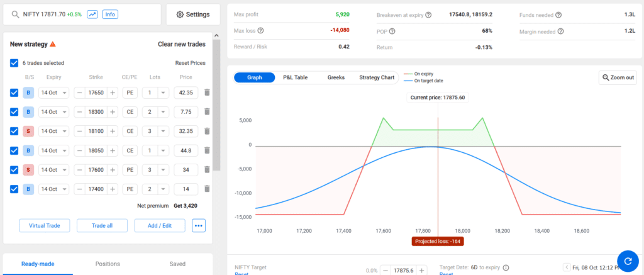Click the price field showing 42.35
The width and height of the screenshot is (644, 275).
(x=186, y=93)
